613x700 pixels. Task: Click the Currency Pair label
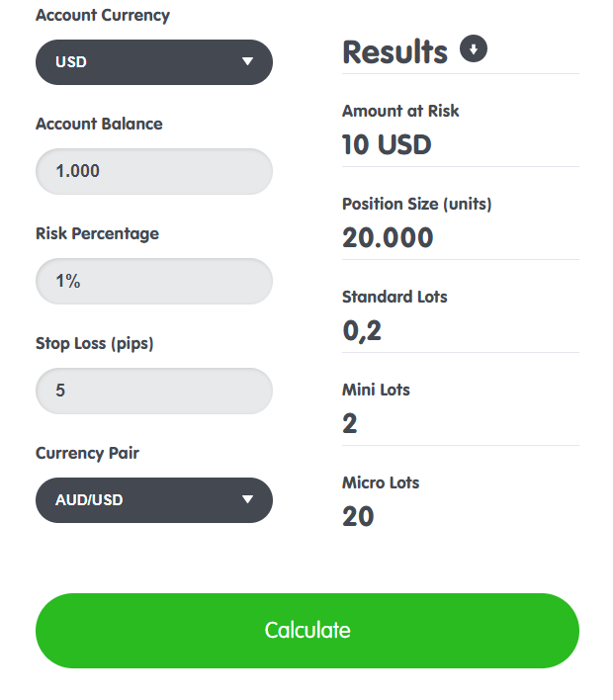pyautogui.click(x=88, y=453)
